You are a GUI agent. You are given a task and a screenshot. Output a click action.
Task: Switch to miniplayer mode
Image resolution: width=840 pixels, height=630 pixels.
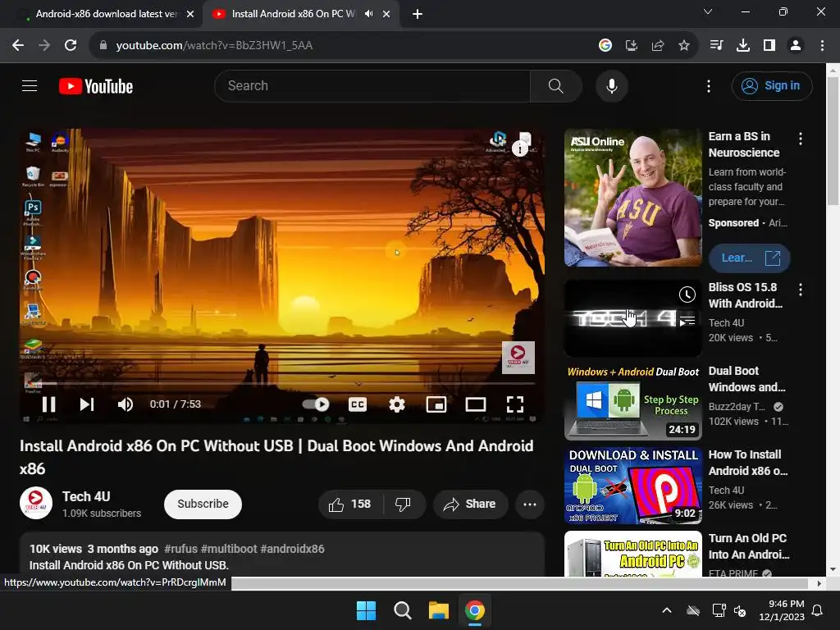coord(436,404)
